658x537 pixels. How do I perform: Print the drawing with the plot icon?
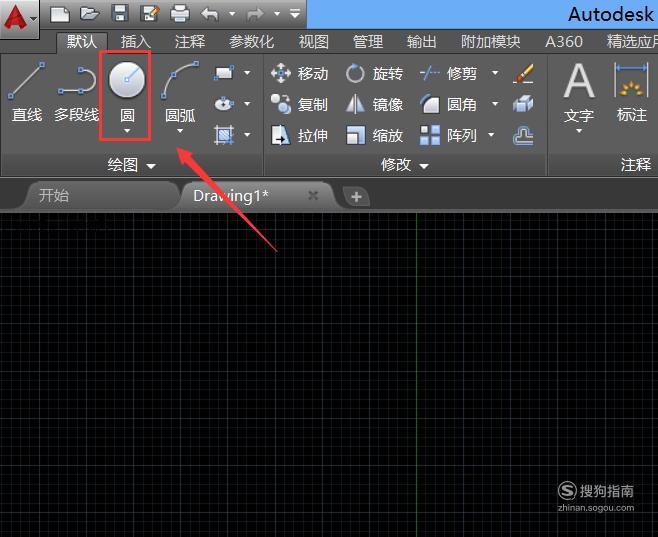tap(180, 14)
